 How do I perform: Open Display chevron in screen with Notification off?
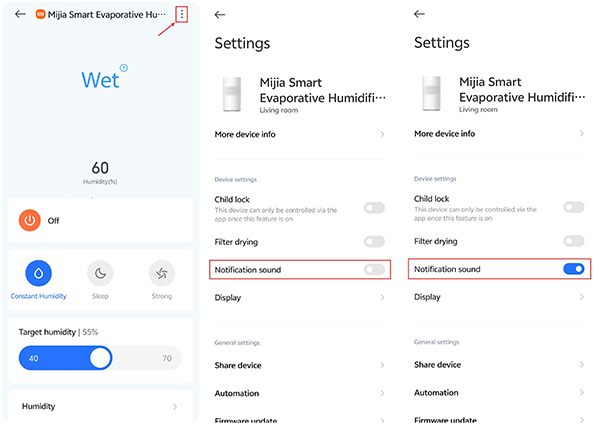pyautogui.click(x=382, y=297)
